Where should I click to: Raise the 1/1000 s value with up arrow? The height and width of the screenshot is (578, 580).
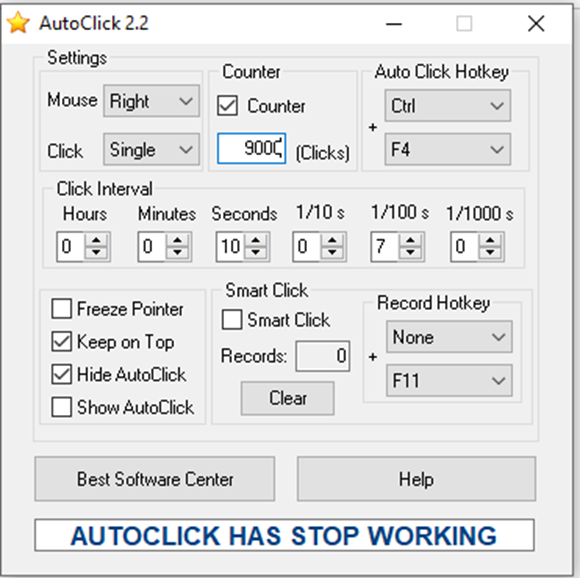point(490,240)
